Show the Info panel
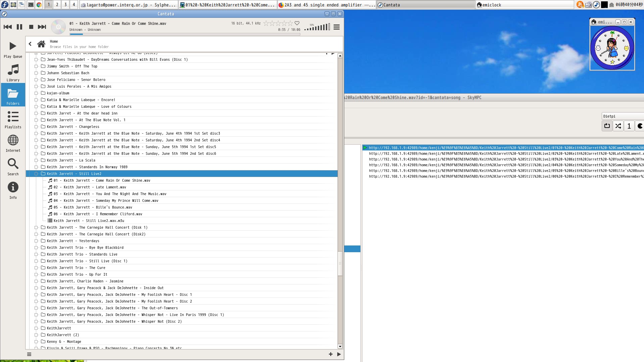644x362 pixels. point(13,190)
